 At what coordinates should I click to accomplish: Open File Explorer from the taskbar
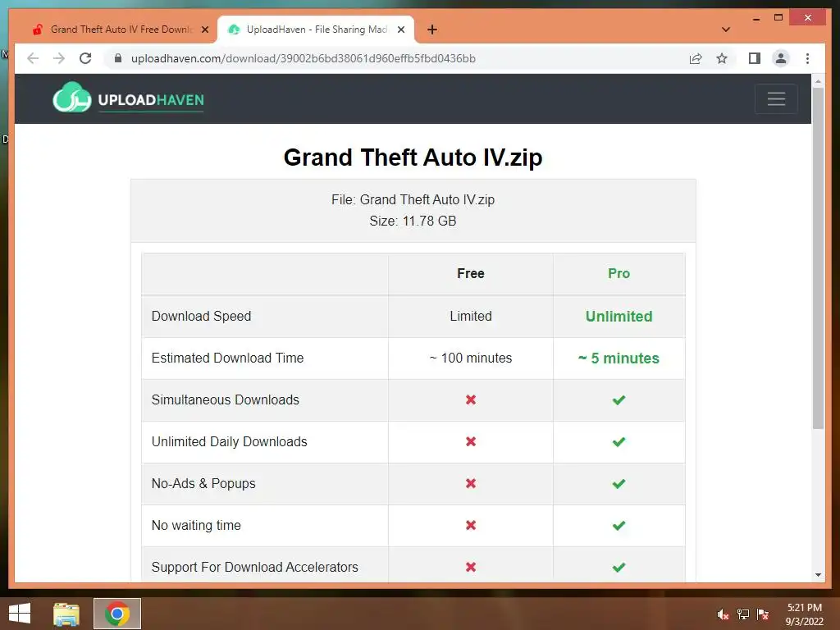pos(66,614)
